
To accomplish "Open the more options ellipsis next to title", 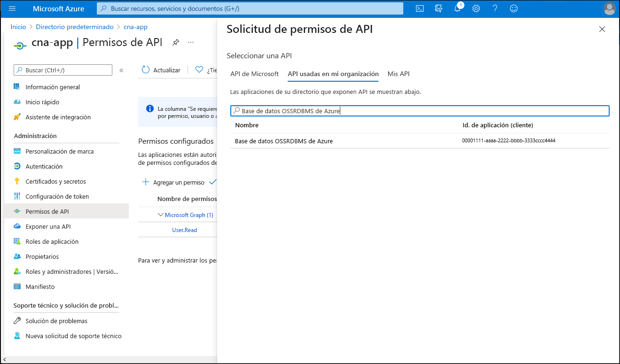I will tap(191, 42).
